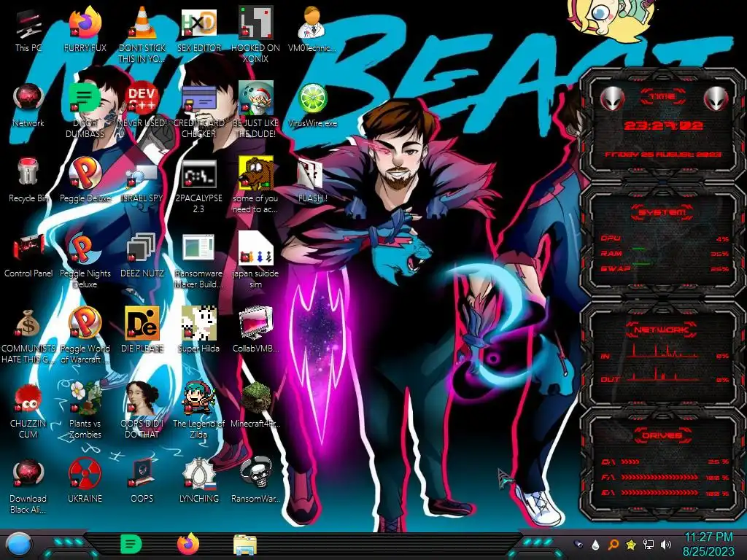Open Ransomware Maker Build icon
Screen dimensions: 747x560
[x=198, y=249]
